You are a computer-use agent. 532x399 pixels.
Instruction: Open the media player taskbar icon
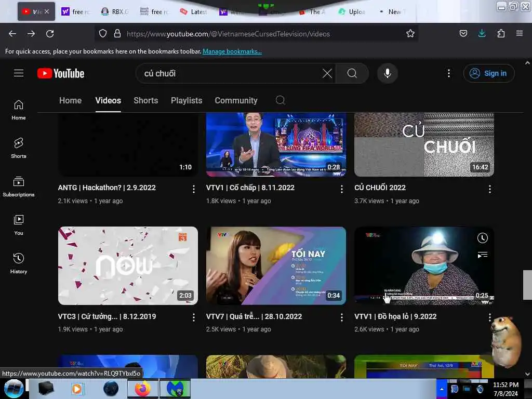coord(77,389)
